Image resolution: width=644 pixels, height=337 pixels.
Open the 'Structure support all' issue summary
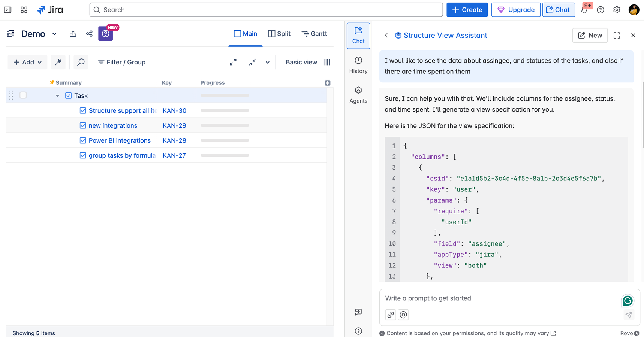[x=122, y=110]
